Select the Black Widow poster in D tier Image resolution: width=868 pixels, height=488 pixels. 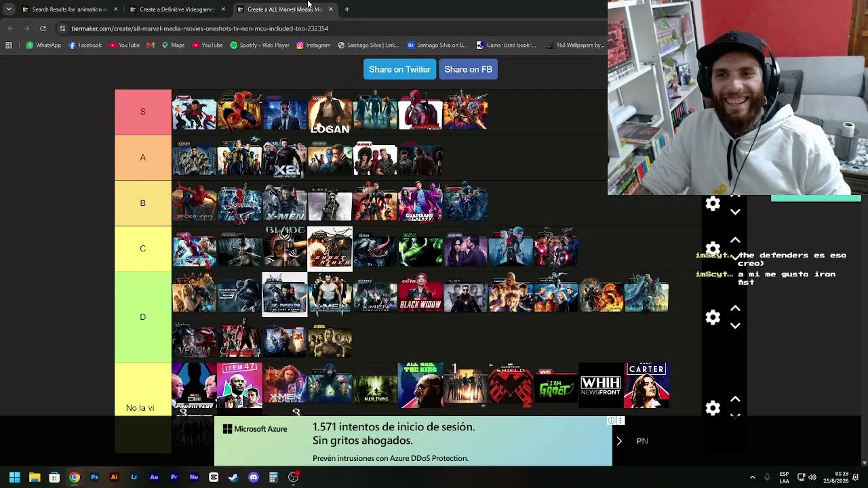click(x=420, y=294)
